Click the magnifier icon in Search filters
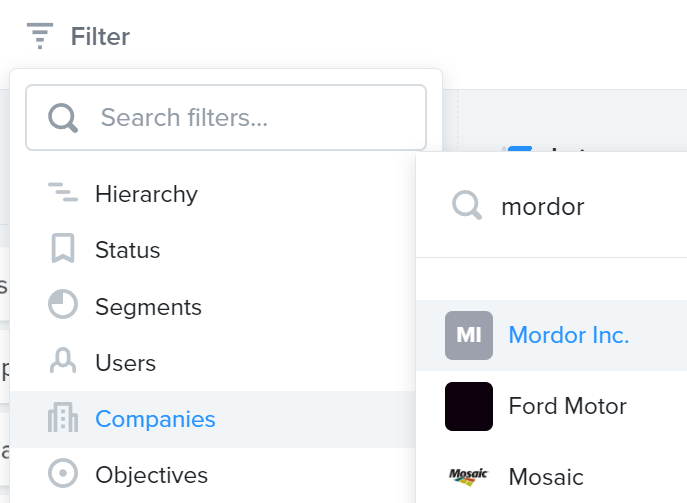The image size is (687, 503). point(63,117)
